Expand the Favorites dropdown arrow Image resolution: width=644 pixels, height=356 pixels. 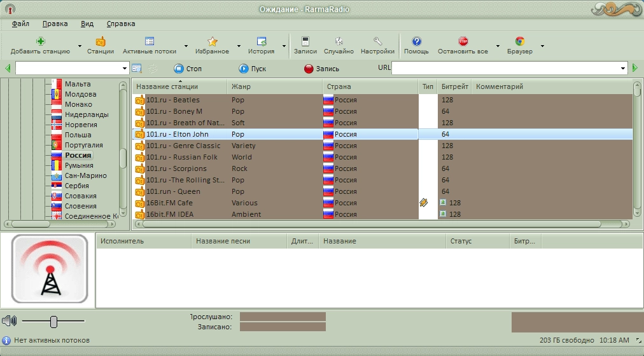(x=239, y=46)
